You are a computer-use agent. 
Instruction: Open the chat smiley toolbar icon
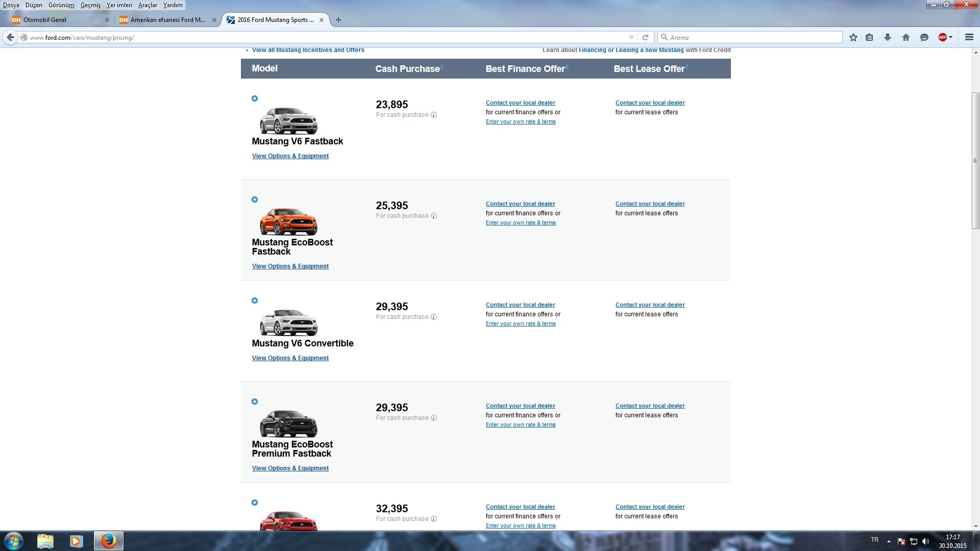coord(924,37)
